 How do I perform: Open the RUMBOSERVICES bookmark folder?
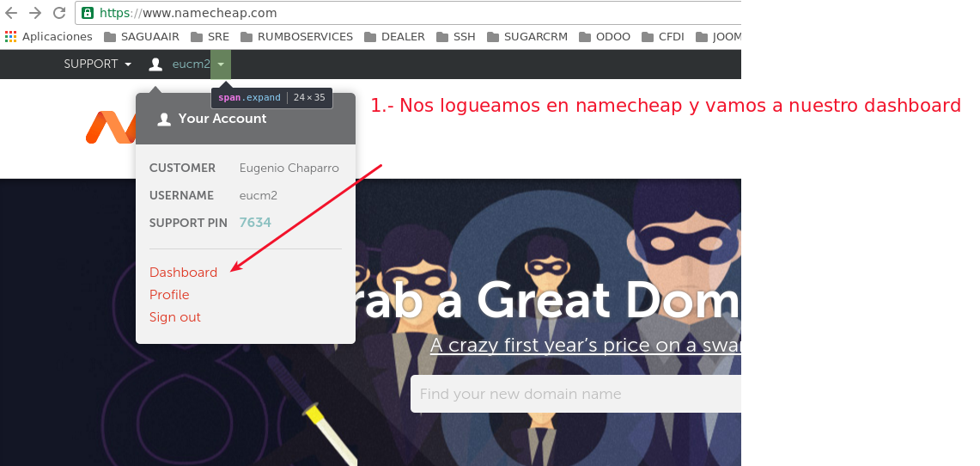coord(297,37)
